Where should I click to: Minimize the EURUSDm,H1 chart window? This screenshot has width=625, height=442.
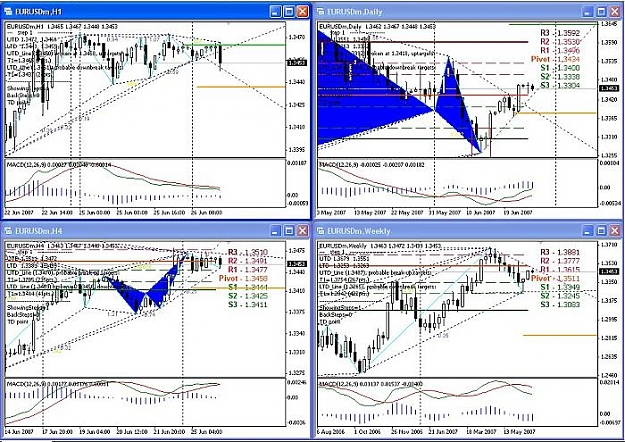[275, 12]
